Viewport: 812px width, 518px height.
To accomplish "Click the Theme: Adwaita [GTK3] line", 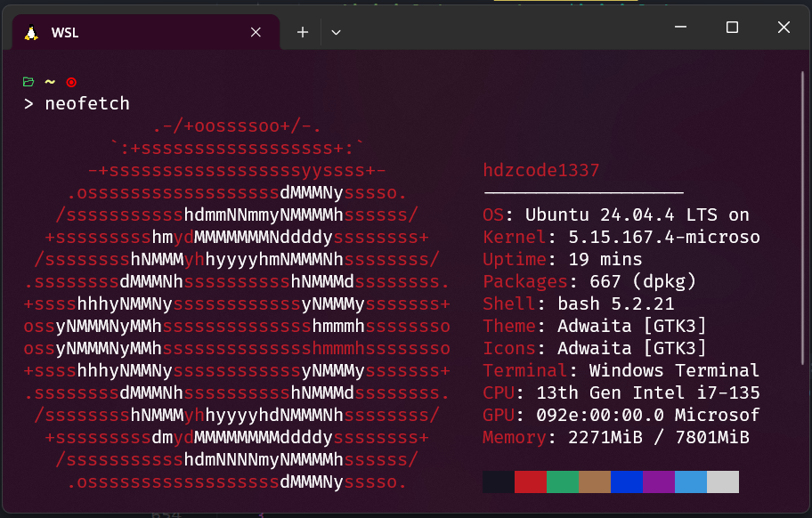I will click(x=595, y=326).
